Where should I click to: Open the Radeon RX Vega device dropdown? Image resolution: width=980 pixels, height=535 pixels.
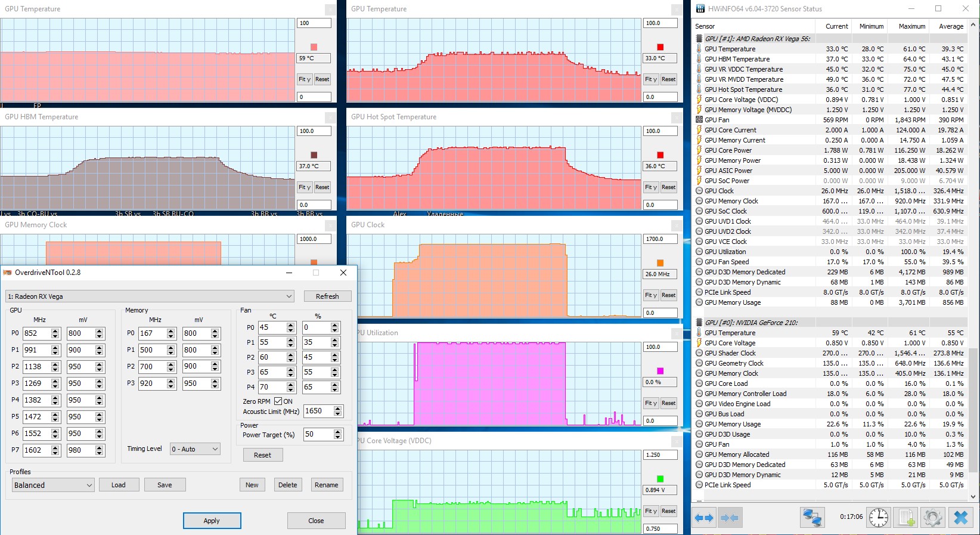point(150,296)
